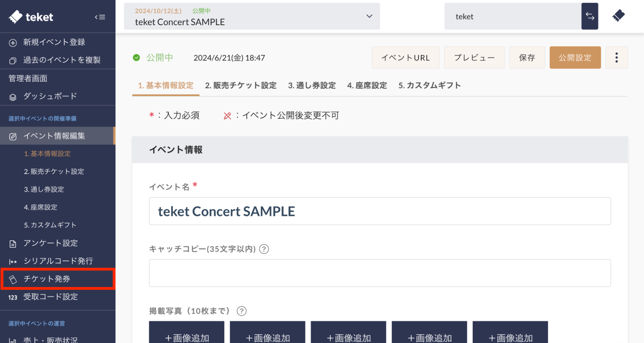Open the teket Concert SAMPLE event dropdown
The height and width of the screenshot is (343, 644).
252,16
